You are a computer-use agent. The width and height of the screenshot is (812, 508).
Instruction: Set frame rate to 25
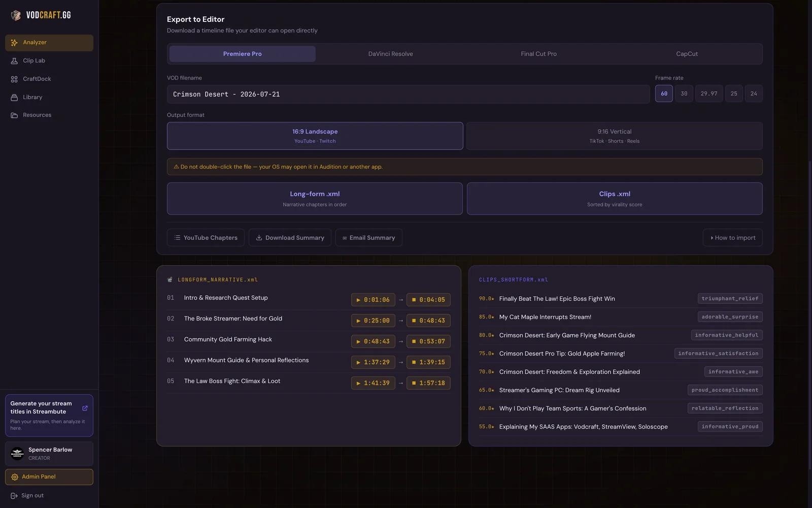pos(734,93)
